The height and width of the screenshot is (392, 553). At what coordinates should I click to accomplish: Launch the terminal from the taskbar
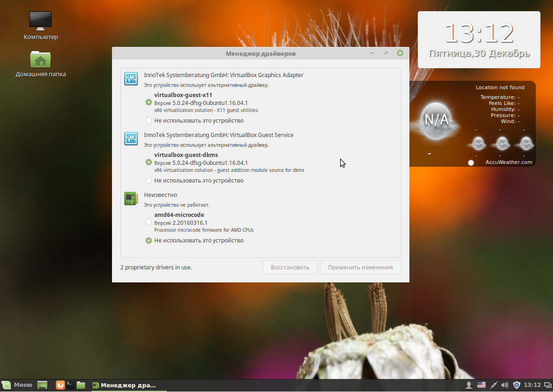pos(70,385)
